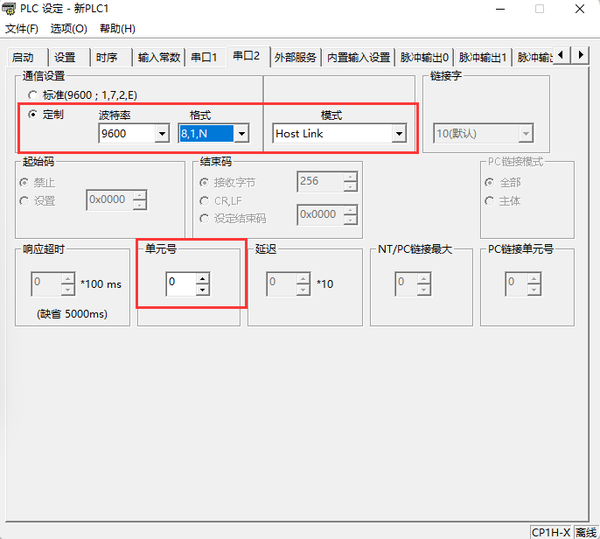Click the 起始码 0x0000 field
Viewport: 600px width, 539px height.
click(x=110, y=200)
